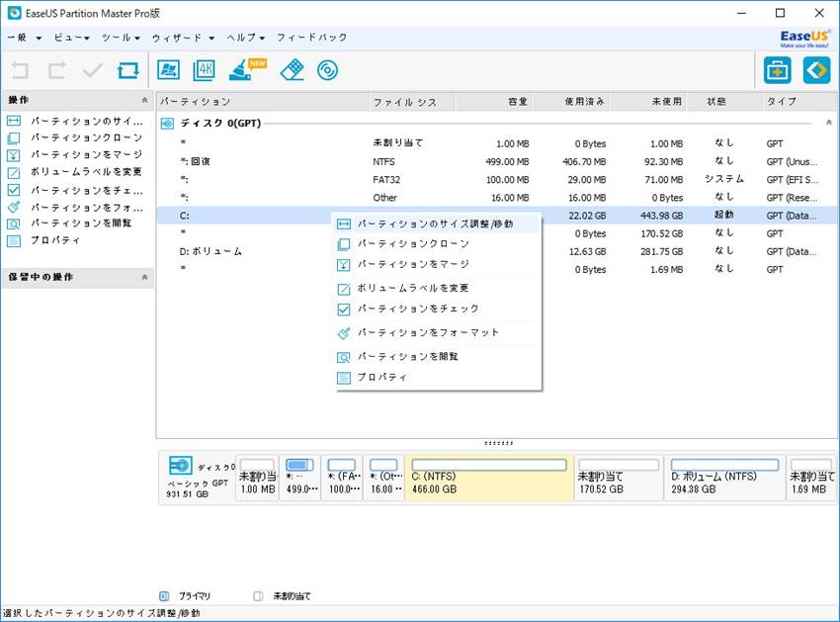Screen dimensions: 840x622
Task: Click the Redo arrow icon in toolbar
Action: pyautogui.click(x=56, y=70)
